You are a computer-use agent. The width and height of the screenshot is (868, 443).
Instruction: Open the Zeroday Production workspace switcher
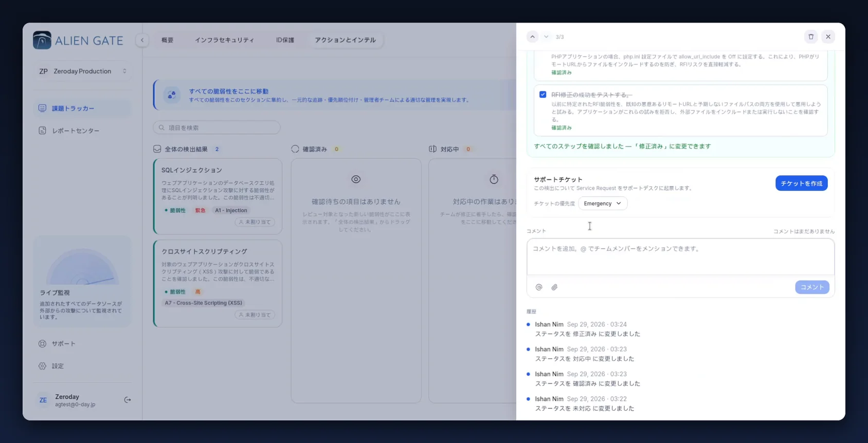(82, 71)
